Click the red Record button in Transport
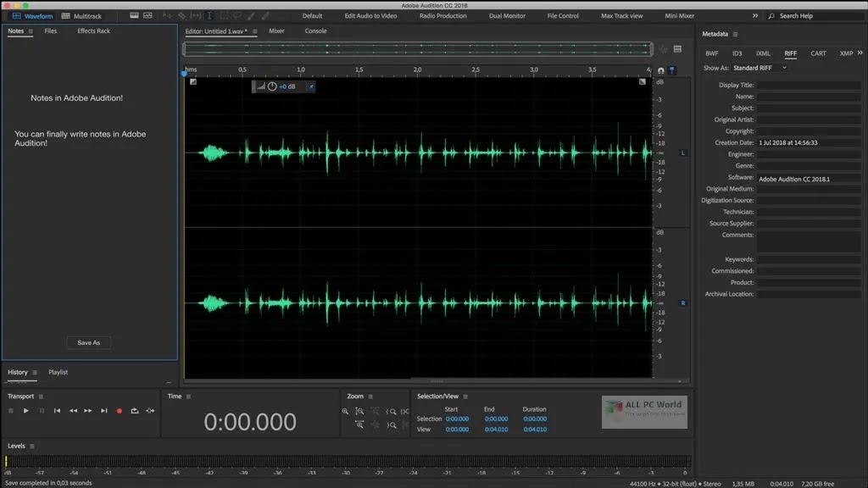Viewport: 868px width, 488px height. click(119, 411)
